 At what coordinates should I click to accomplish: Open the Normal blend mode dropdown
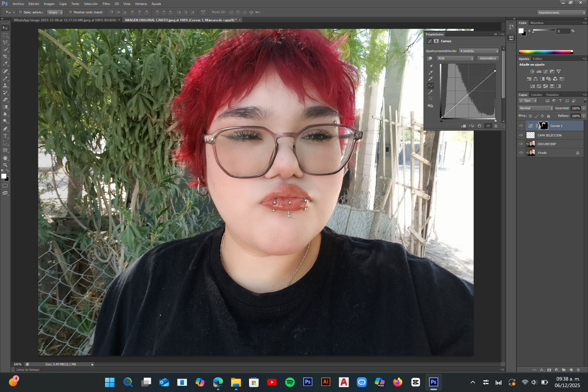click(536, 108)
